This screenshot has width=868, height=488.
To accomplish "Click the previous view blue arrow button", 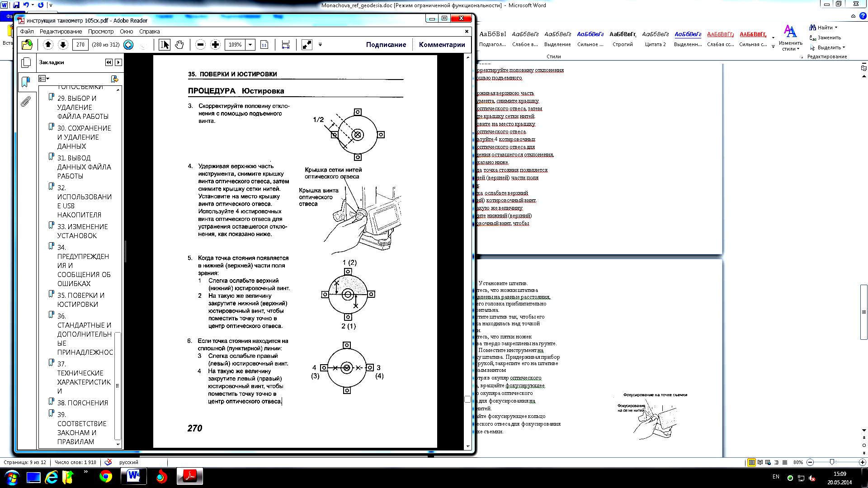I will pyautogui.click(x=128, y=45).
